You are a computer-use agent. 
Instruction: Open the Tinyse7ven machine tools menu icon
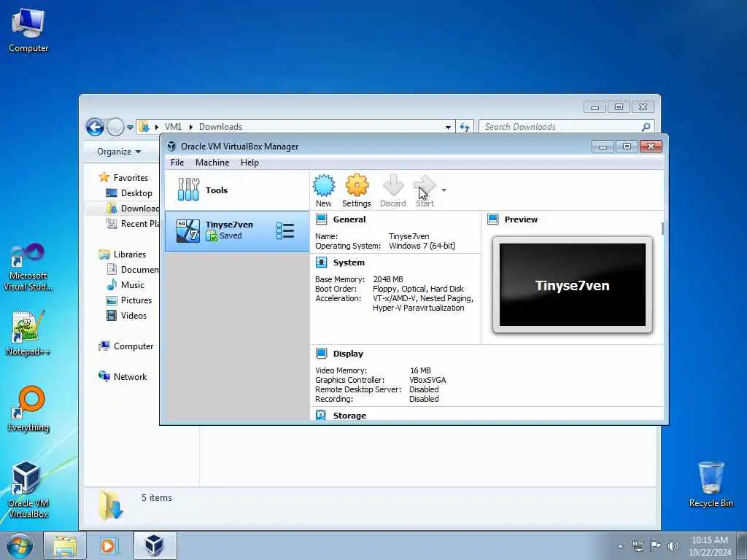point(285,231)
